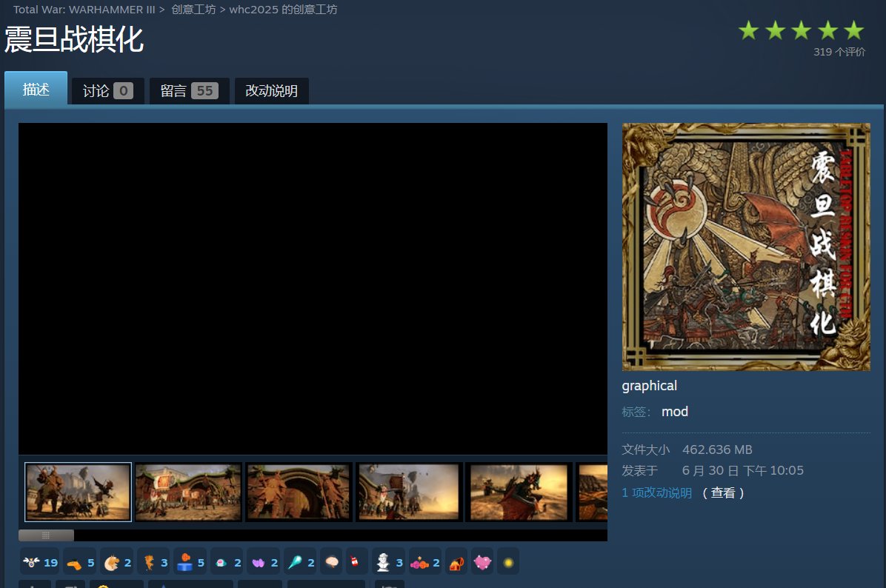The image size is (886, 588).
Task: Open the 留言 comments tab
Action: click(x=190, y=91)
